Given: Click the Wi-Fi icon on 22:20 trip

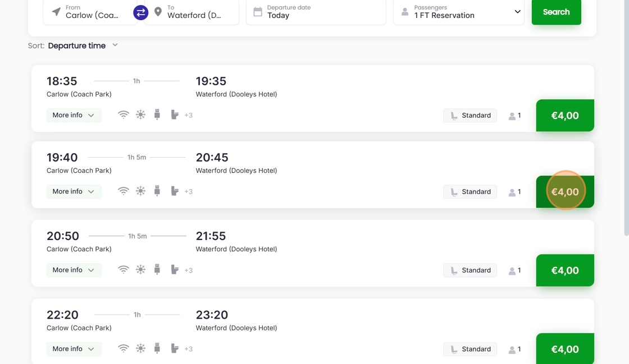Looking at the screenshot, I should point(124,349).
